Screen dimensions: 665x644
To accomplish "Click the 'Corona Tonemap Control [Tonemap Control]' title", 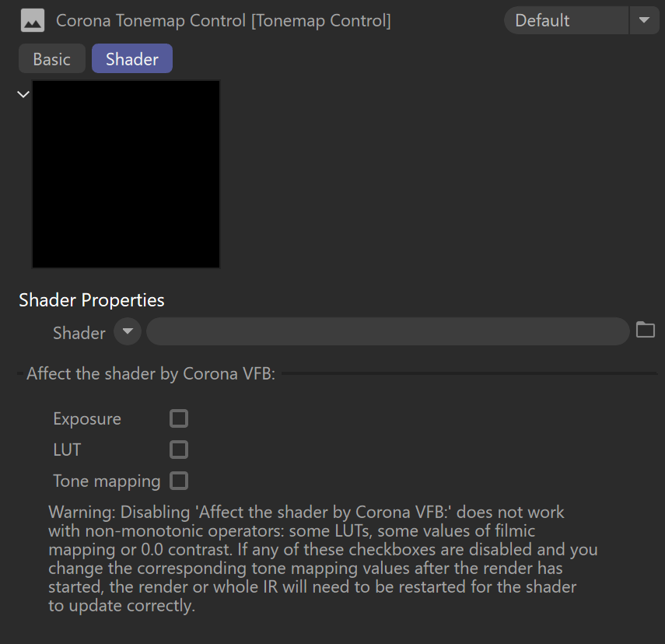I will coord(223,20).
